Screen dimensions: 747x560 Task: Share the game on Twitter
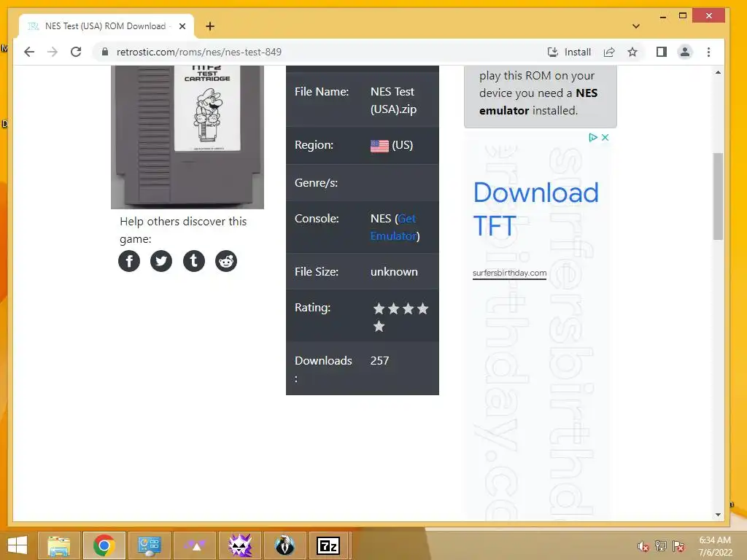pyautogui.click(x=161, y=261)
